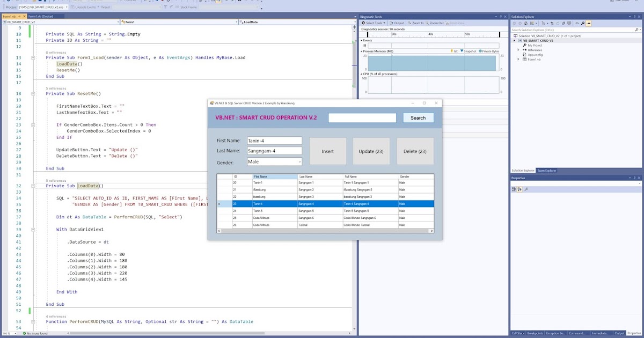
Task: Click the View Code icon in Solution Explorer
Action: pyautogui.click(x=577, y=24)
